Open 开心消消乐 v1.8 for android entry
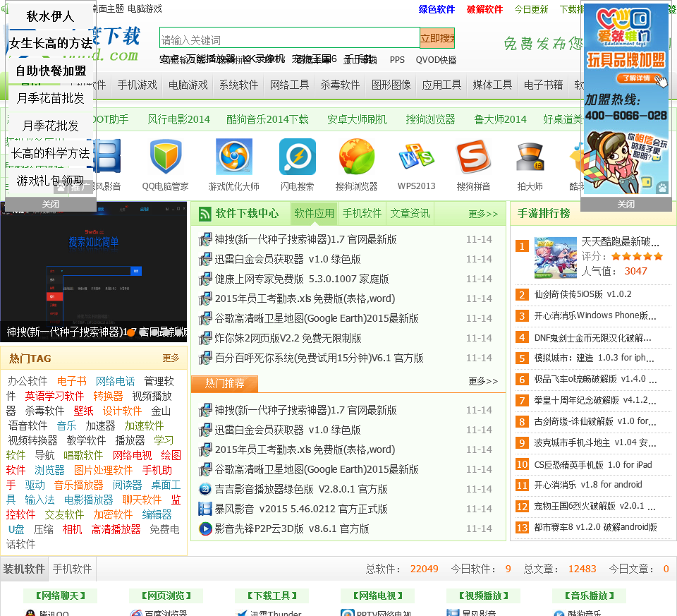 588,485
